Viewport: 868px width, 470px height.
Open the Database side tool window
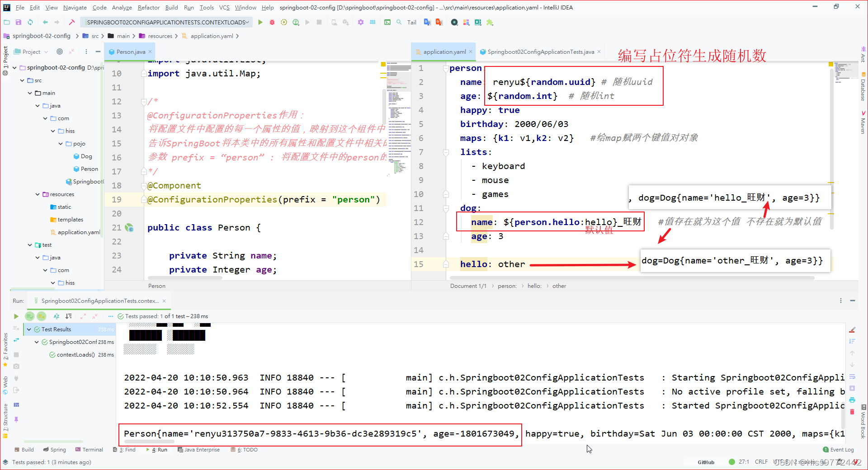863,87
